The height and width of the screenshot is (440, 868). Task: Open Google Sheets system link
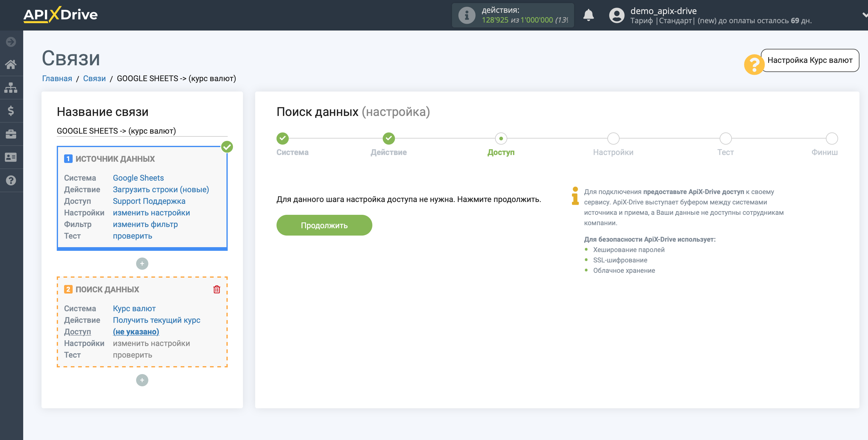pos(138,178)
